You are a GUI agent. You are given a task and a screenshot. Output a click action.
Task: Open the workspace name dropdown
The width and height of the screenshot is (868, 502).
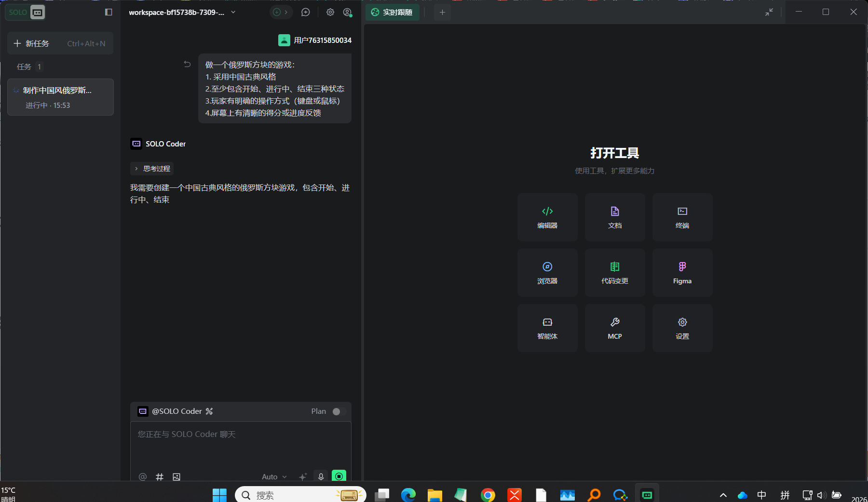tap(182, 12)
